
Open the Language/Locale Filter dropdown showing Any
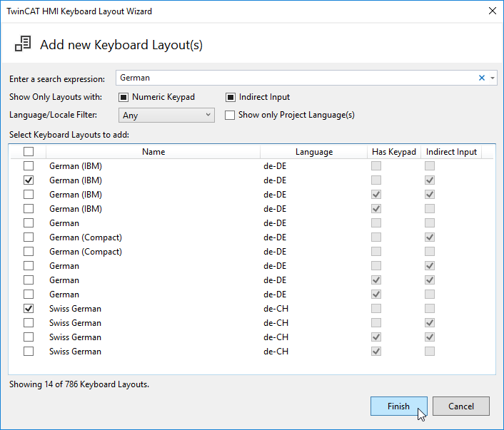pos(166,115)
